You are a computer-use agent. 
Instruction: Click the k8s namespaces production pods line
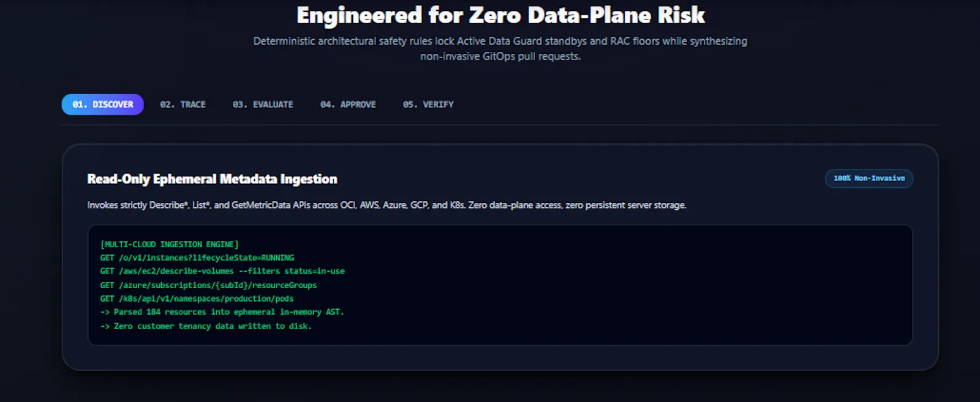tap(197, 299)
